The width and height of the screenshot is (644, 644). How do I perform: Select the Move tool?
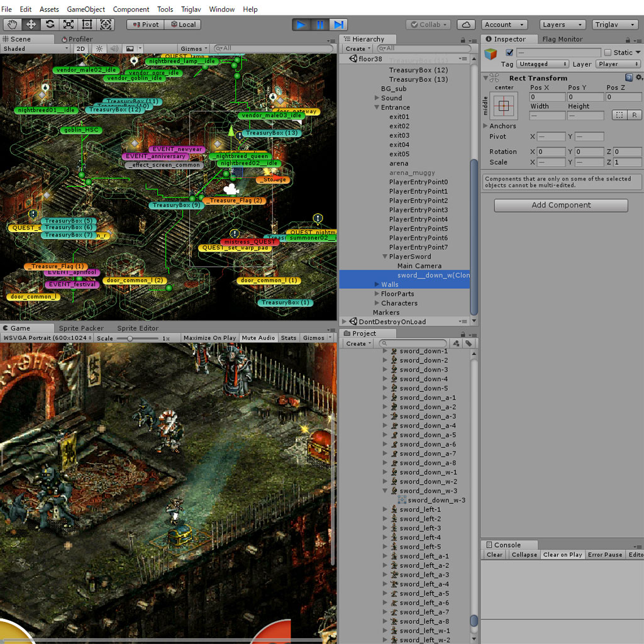[x=31, y=25]
